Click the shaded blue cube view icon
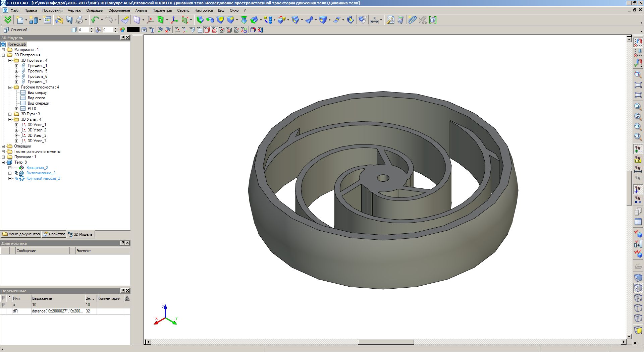 [638, 278]
